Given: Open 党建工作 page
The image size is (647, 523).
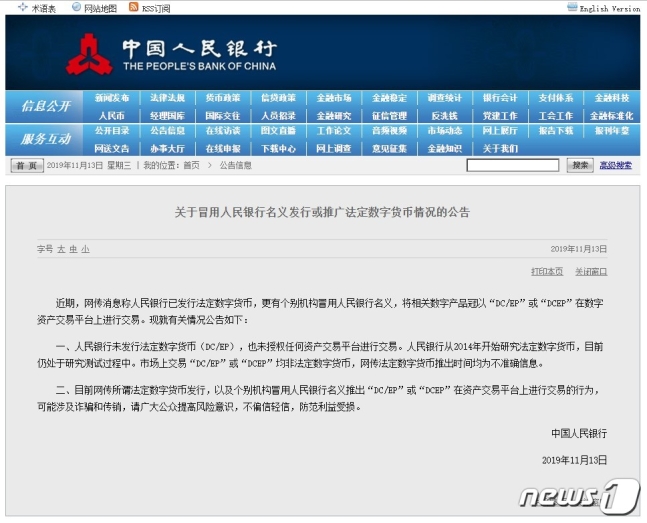Looking at the screenshot, I should coord(500,116).
